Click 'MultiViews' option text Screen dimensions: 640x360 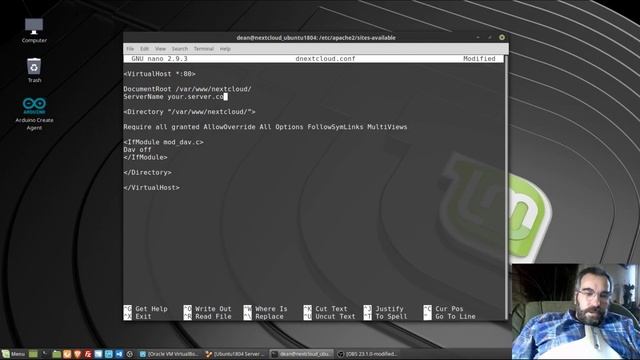[x=387, y=127]
